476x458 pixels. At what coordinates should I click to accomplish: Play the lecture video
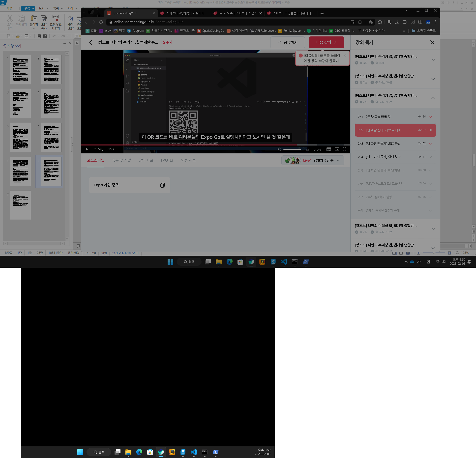(87, 149)
